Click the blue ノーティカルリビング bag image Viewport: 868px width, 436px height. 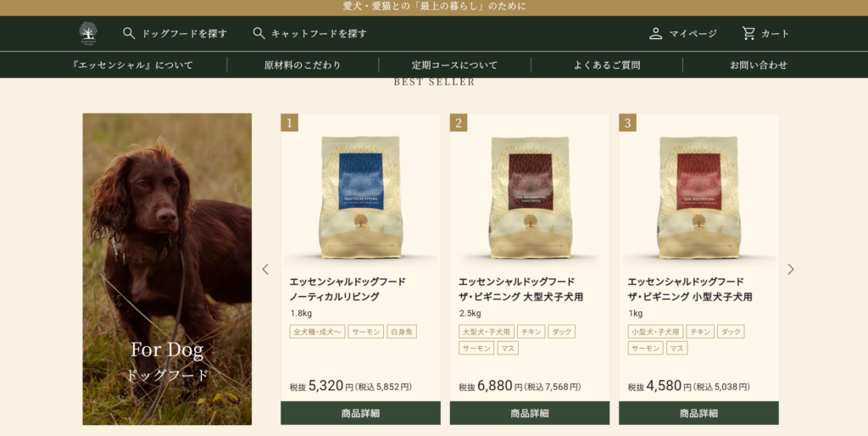point(361,198)
